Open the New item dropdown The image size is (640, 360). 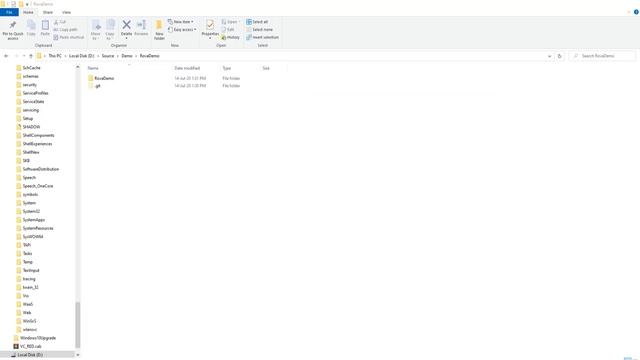point(181,22)
